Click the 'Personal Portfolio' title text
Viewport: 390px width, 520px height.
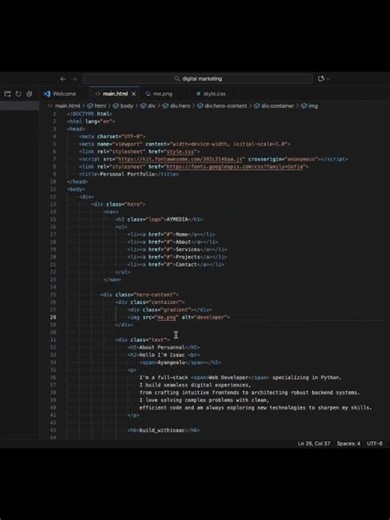tap(127, 174)
